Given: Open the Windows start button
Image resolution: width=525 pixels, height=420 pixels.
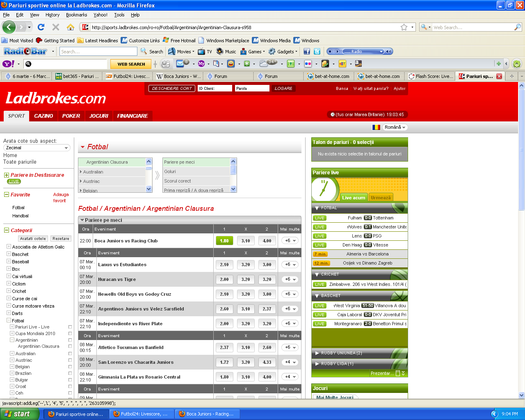Looking at the screenshot, I should coord(20,414).
